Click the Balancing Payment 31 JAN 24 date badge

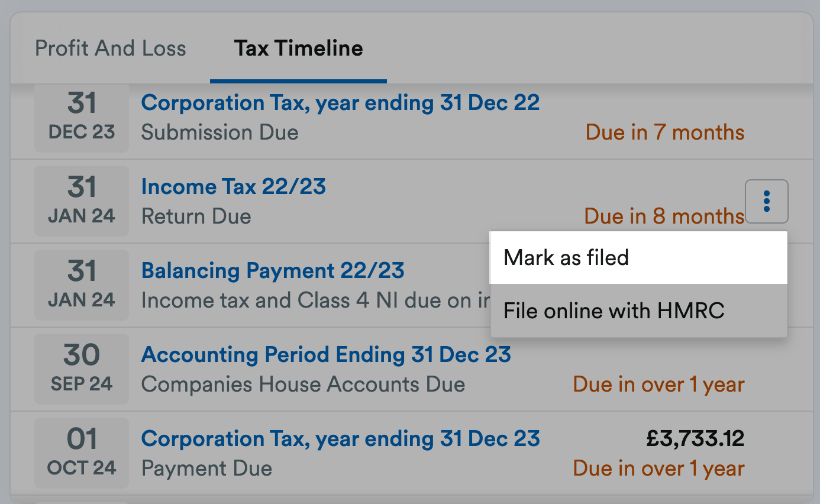tap(82, 285)
